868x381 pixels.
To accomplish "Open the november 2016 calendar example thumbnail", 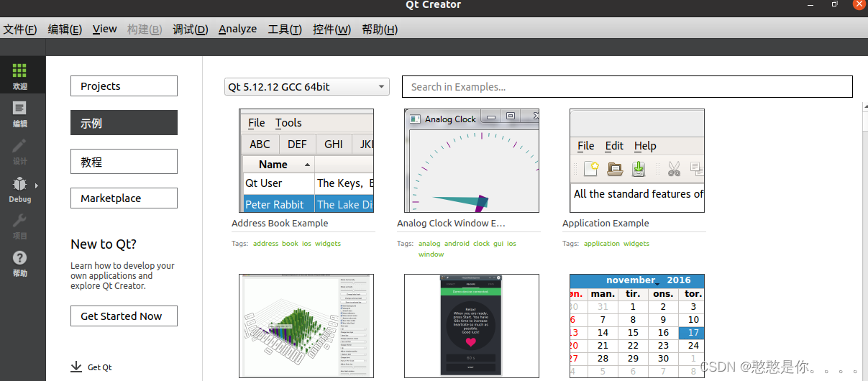I will 637,326.
